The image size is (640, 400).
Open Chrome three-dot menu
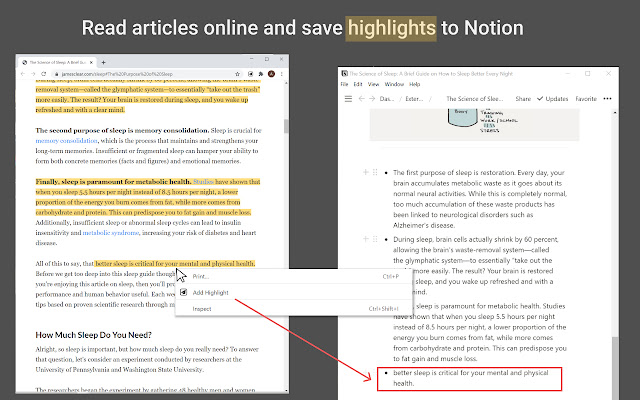(282, 74)
